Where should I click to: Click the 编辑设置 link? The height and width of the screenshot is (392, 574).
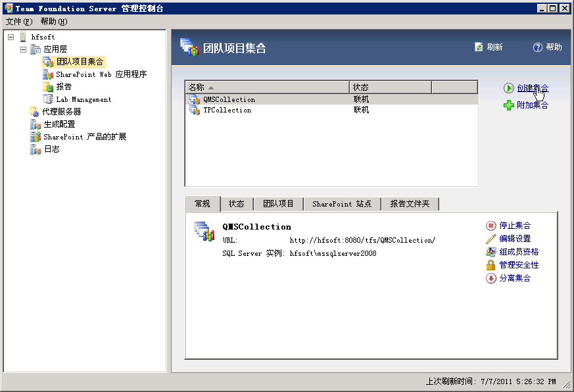515,239
